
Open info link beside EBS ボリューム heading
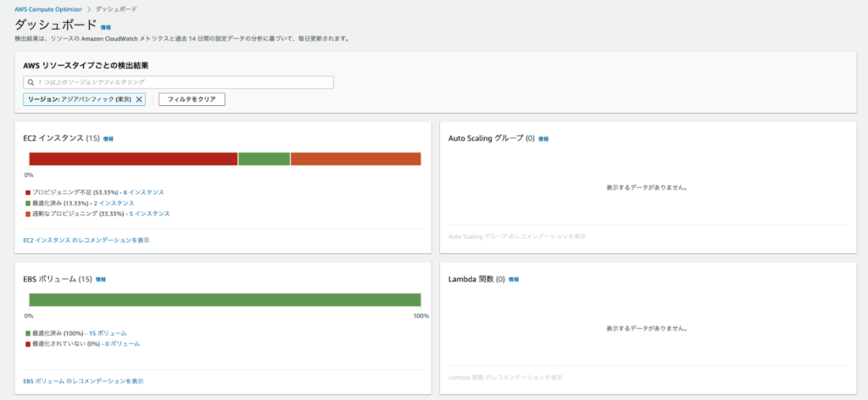[101, 280]
